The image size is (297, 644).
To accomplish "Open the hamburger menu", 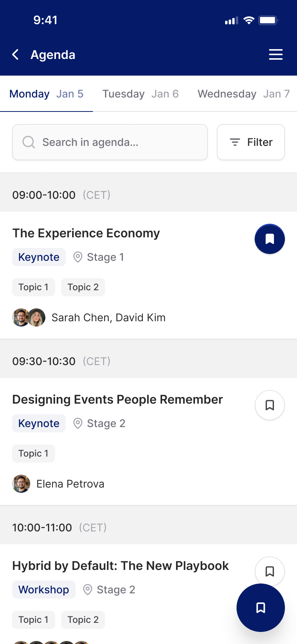I will coord(276,54).
